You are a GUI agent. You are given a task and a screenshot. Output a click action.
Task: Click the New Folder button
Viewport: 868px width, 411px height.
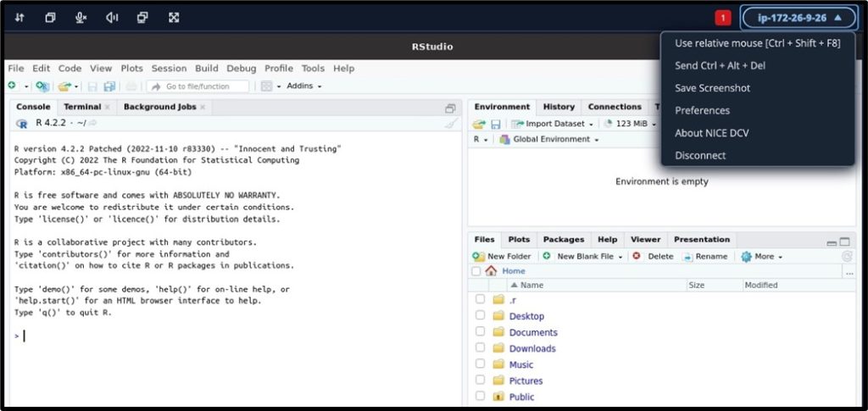[x=502, y=256]
